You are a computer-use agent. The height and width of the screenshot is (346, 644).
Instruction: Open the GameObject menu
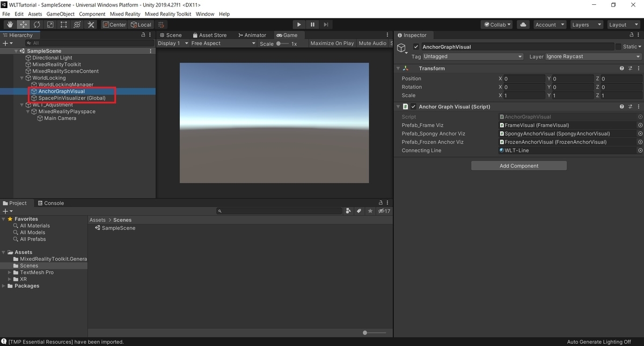[61, 14]
